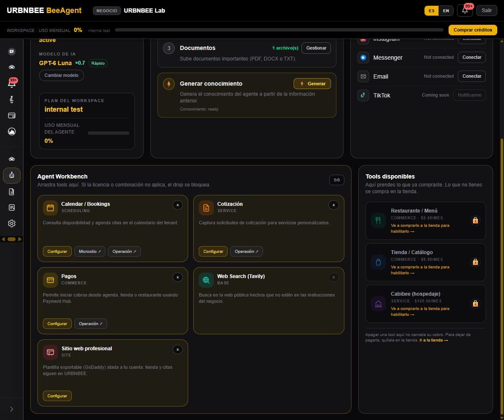The height and width of the screenshot is (420, 504).
Task: Click Notificarme for TikTok
Action: pyautogui.click(x=470, y=95)
